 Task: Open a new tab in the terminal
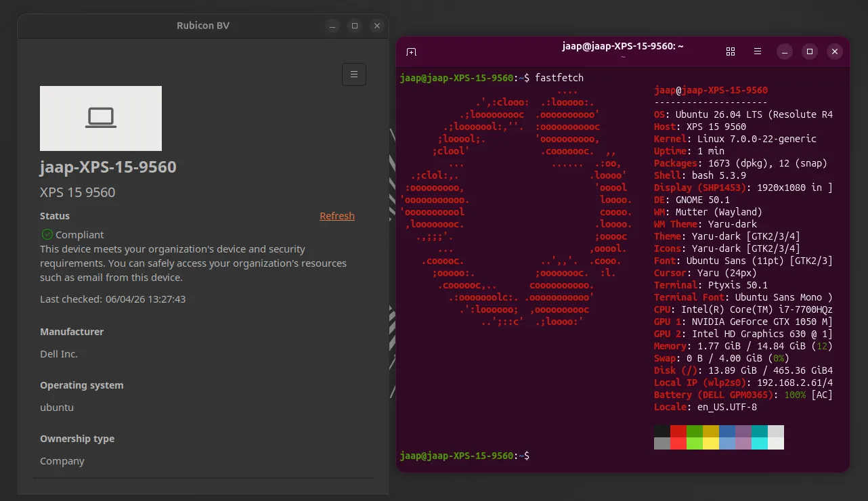tap(411, 51)
